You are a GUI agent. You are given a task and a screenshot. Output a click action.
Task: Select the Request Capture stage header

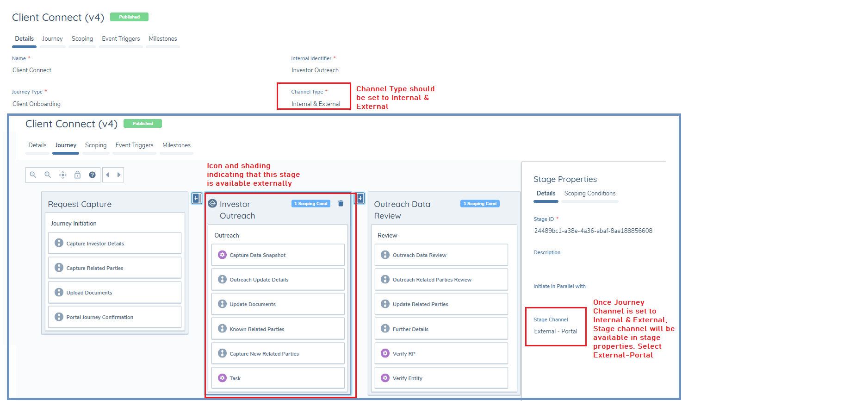click(80, 204)
